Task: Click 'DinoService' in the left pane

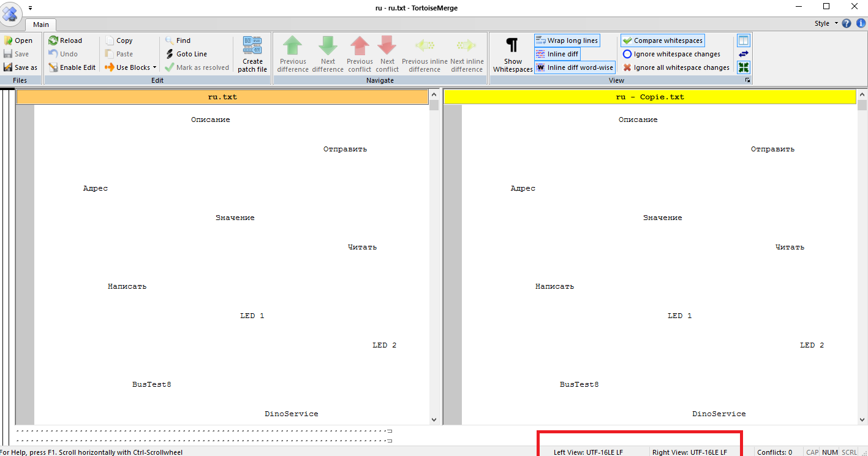Action: [291, 414]
